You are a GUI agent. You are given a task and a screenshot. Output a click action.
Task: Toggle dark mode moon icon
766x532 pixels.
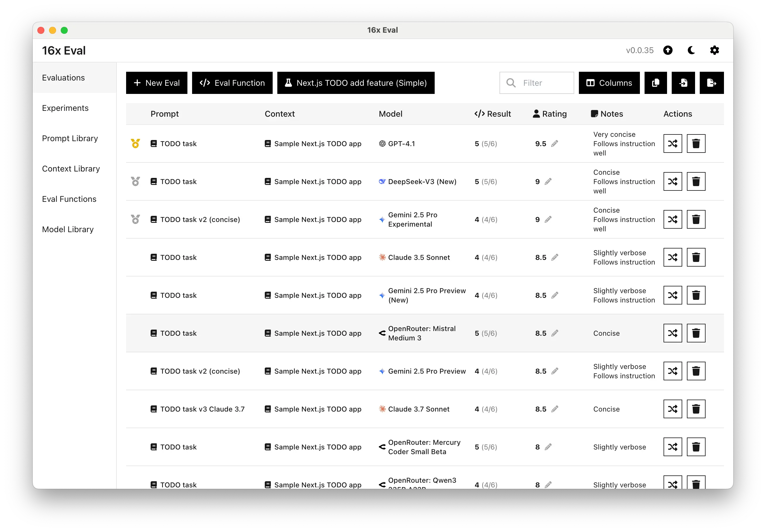coord(691,50)
